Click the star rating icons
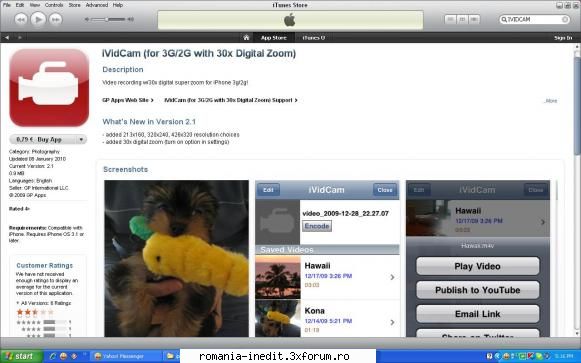This screenshot has height=363, width=581. coord(35,312)
